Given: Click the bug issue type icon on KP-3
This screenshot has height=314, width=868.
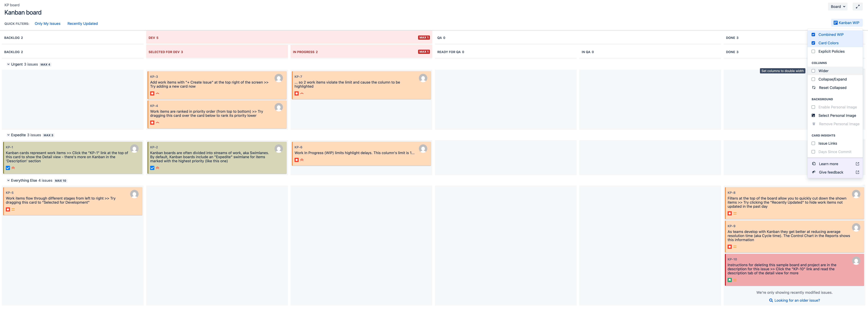Looking at the screenshot, I should [x=152, y=94].
